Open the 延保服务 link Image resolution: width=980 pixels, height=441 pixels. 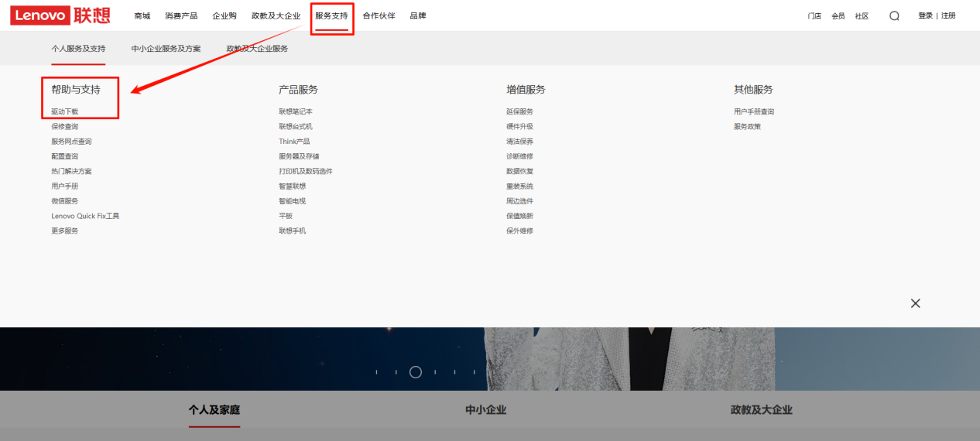click(x=520, y=111)
